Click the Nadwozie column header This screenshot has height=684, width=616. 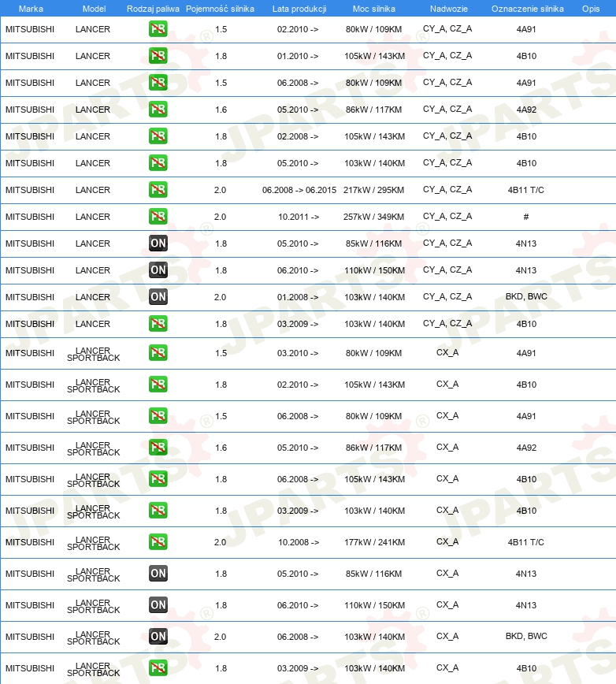click(449, 9)
